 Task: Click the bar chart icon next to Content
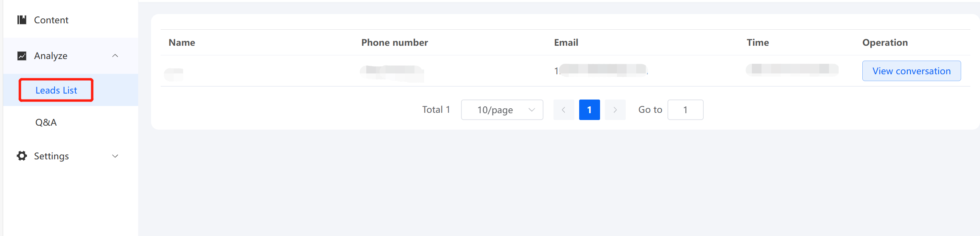click(x=22, y=19)
